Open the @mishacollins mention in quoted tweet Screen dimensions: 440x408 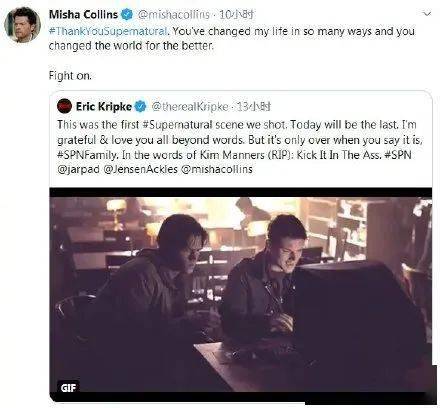tap(217, 169)
